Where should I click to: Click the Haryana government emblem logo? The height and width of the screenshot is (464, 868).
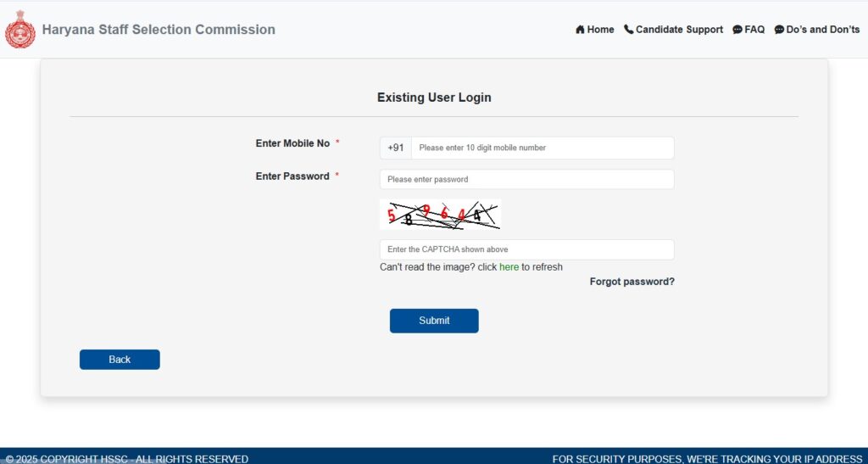[20, 30]
